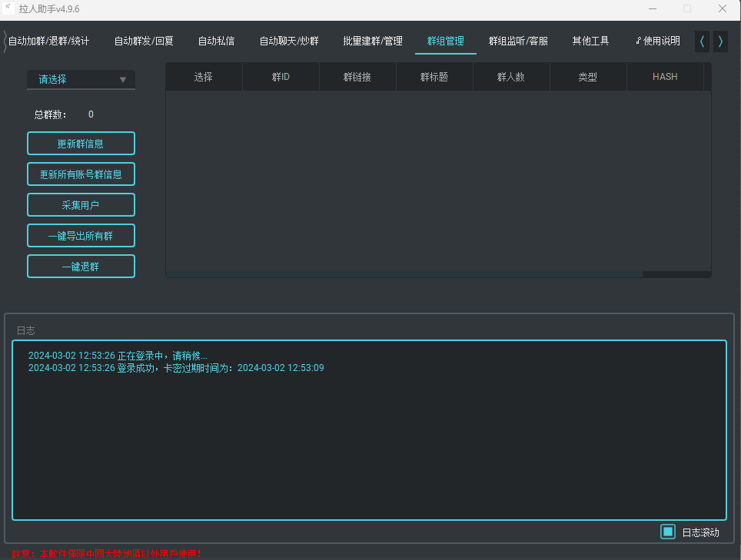Click the app logo in title bar

click(x=8, y=9)
